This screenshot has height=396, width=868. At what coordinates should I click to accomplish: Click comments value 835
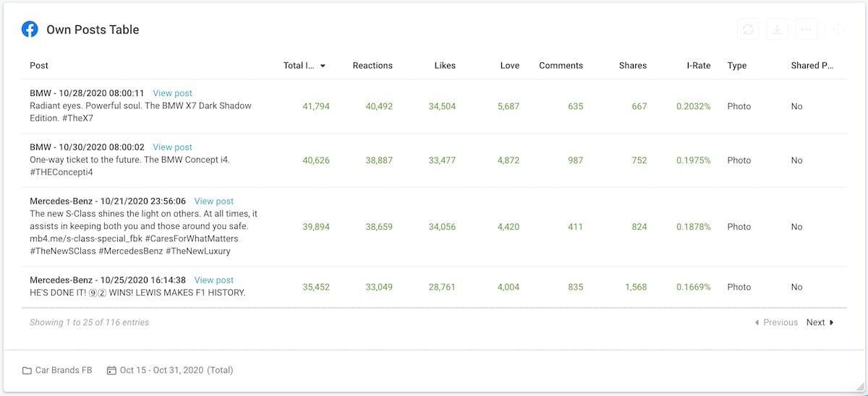point(576,287)
